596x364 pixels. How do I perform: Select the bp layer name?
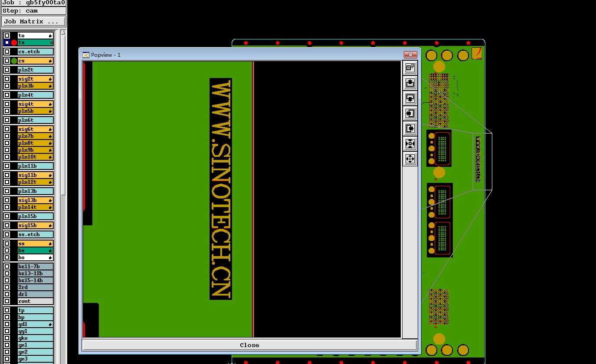pos(36,317)
